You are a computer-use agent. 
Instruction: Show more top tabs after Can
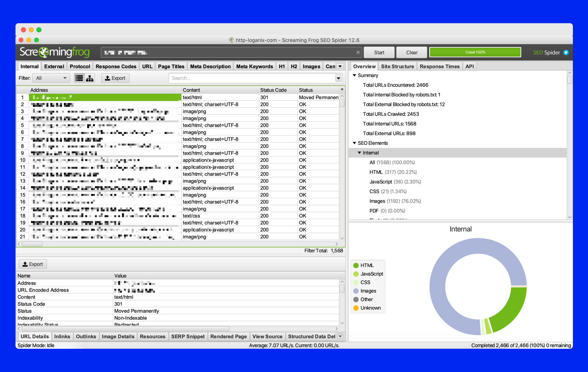[340, 67]
